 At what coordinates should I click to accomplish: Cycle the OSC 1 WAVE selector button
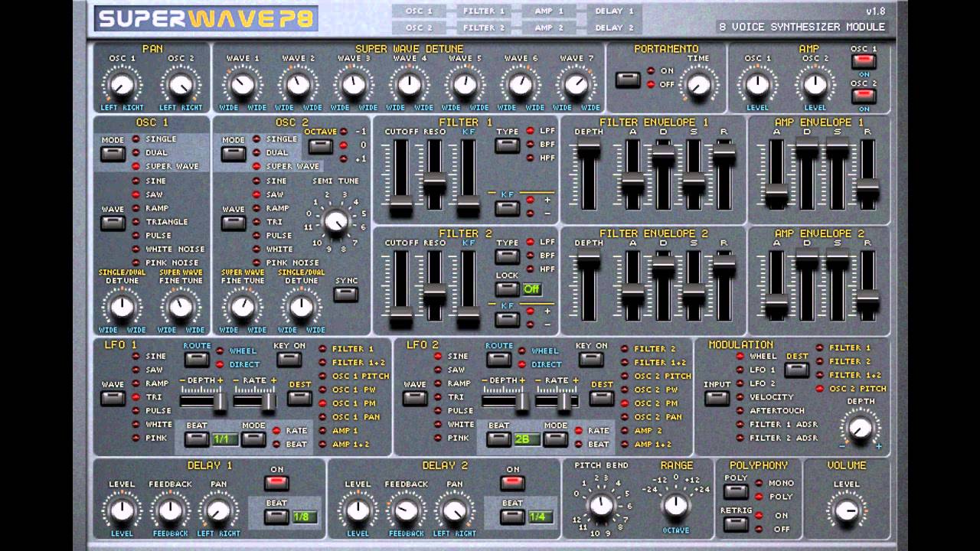[113, 223]
